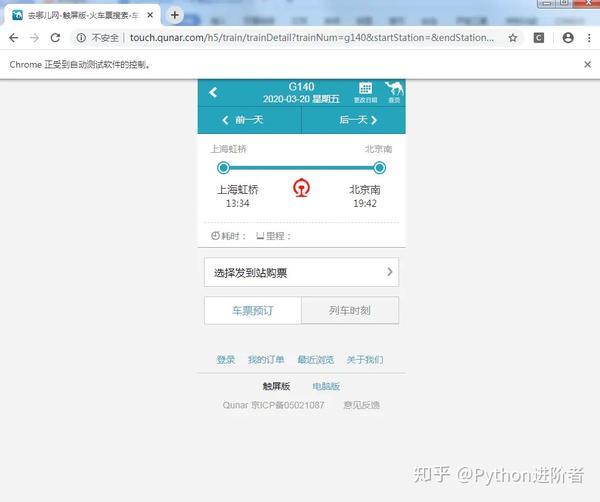View site info for the 不安全 warning
This screenshot has height=502, width=600.
pyautogui.click(x=98, y=37)
